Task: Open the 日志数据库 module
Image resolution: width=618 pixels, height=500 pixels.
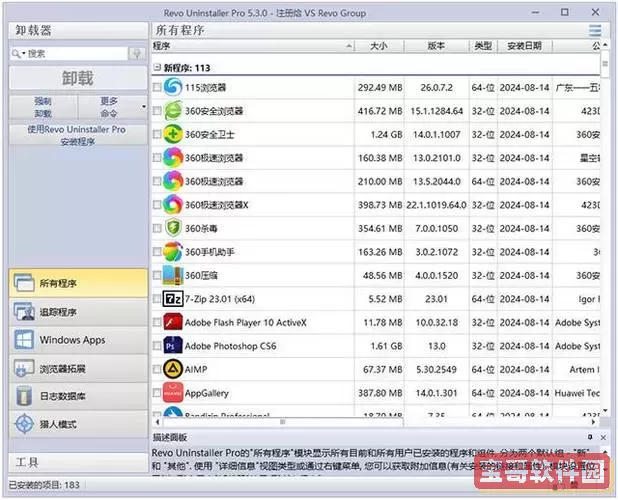Action: coord(78,396)
